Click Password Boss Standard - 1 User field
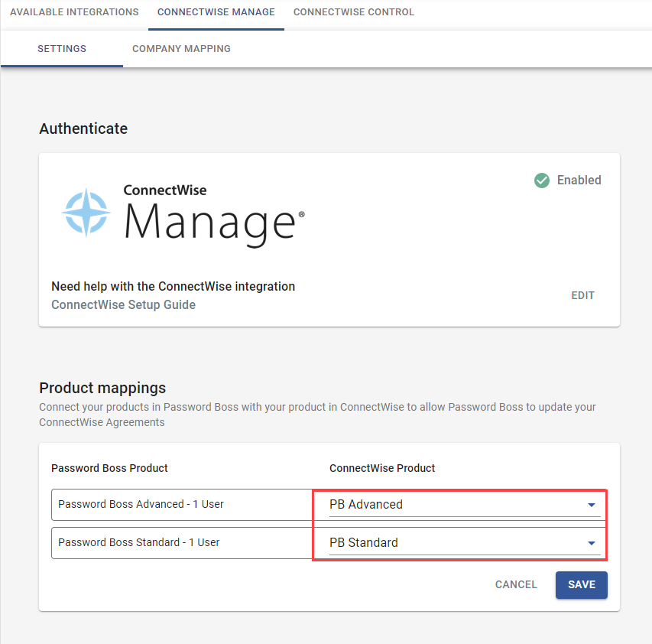Viewport: 652px width, 644px height. [182, 542]
